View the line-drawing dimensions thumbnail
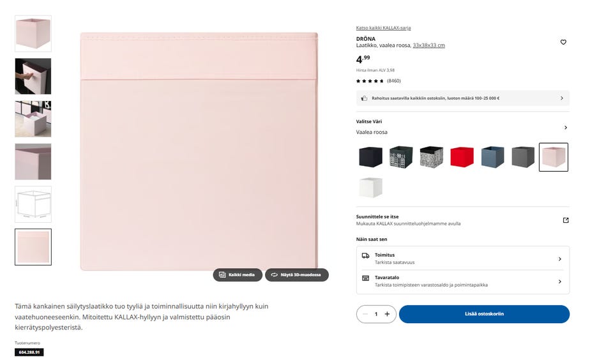This screenshot has height=364, width=613. click(33, 204)
